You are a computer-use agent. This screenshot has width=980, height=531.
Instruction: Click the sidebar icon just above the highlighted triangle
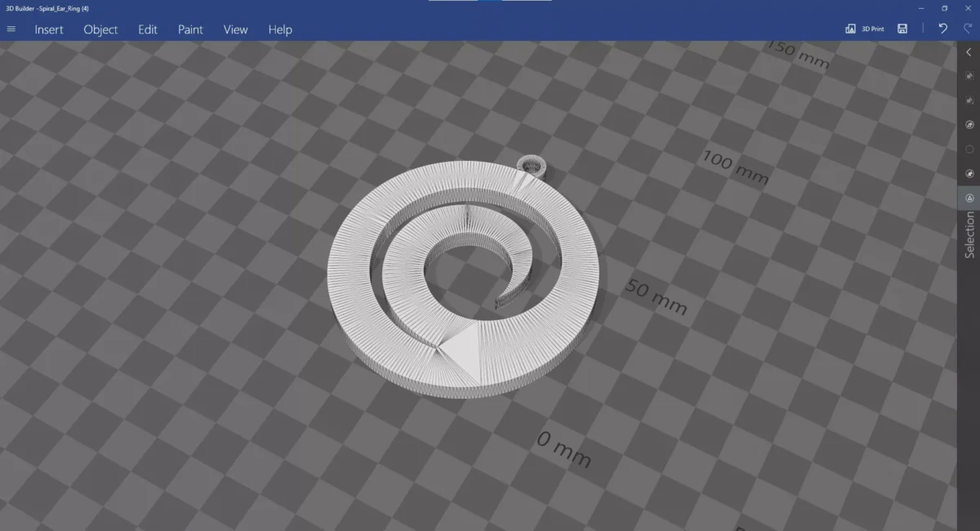969,173
